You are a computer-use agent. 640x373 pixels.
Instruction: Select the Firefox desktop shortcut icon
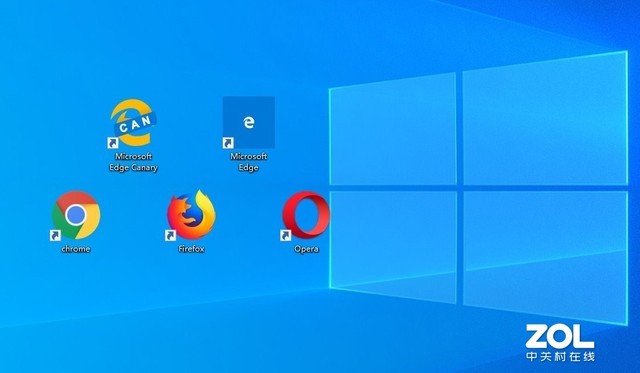point(191,215)
